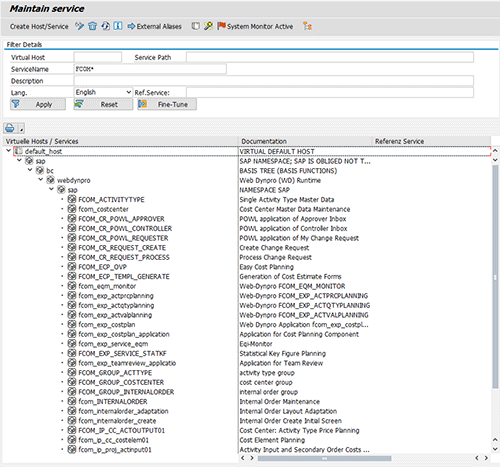Click the Reset filter button

pos(103,104)
